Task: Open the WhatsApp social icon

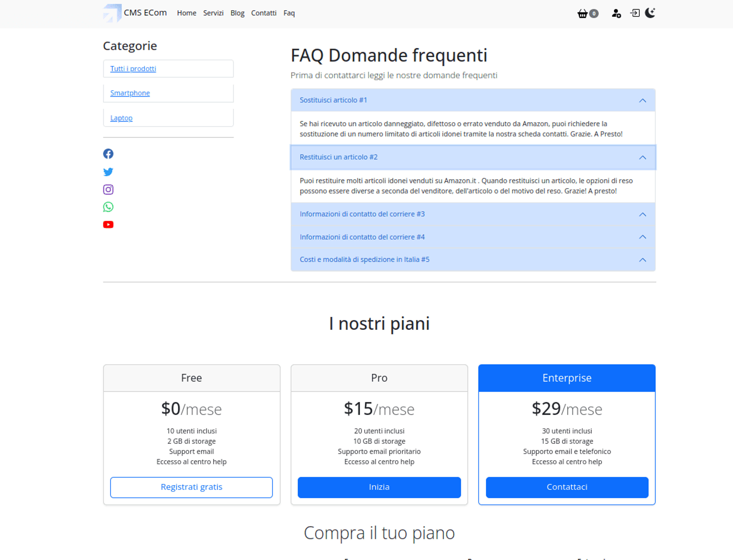Action: click(108, 207)
